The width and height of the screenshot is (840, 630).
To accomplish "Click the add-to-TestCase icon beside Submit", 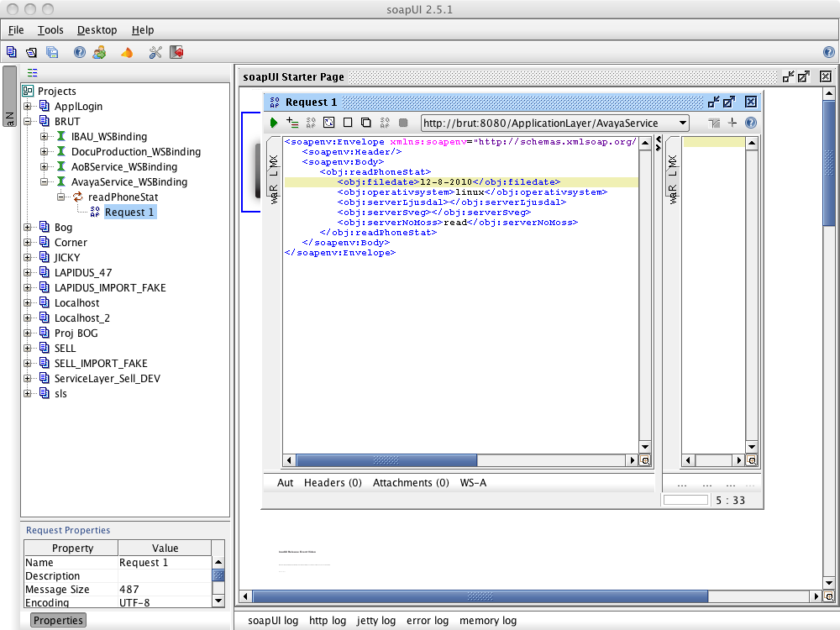I will click(292, 123).
